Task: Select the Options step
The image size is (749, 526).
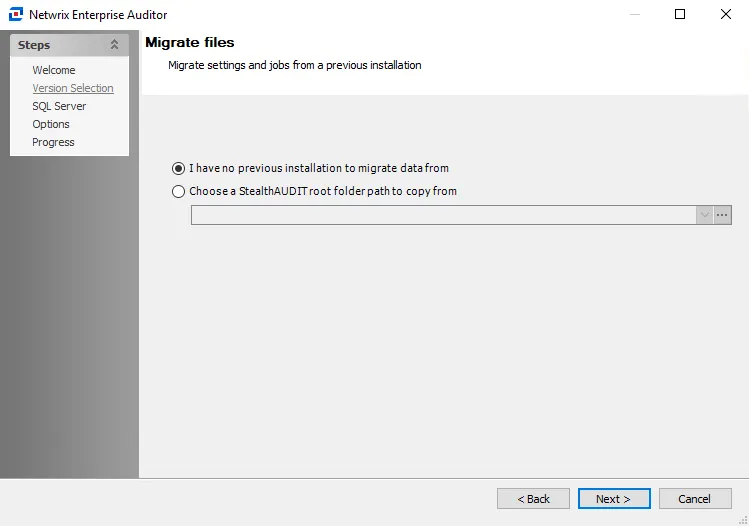Action: point(51,124)
